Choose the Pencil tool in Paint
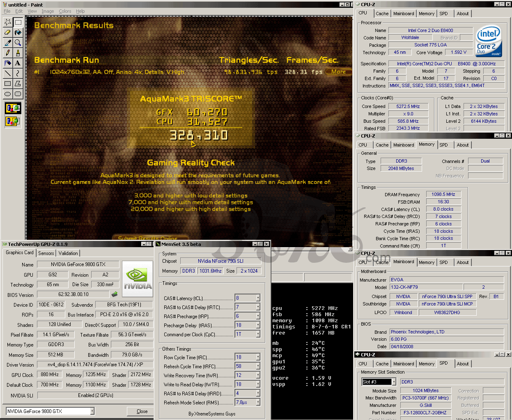Image resolution: width=512 pixels, height=420 pixels. (x=8, y=53)
